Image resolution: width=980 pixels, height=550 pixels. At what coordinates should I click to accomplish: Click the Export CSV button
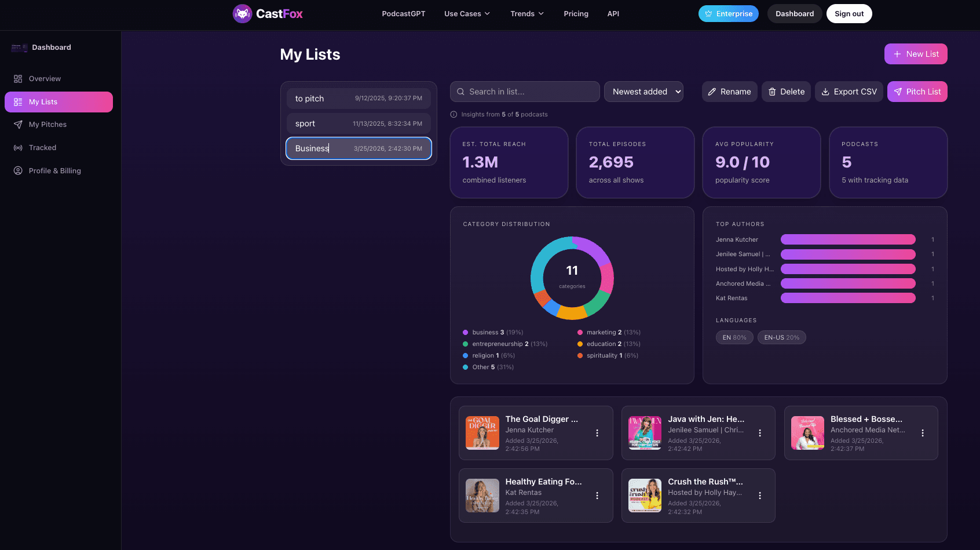(x=849, y=92)
